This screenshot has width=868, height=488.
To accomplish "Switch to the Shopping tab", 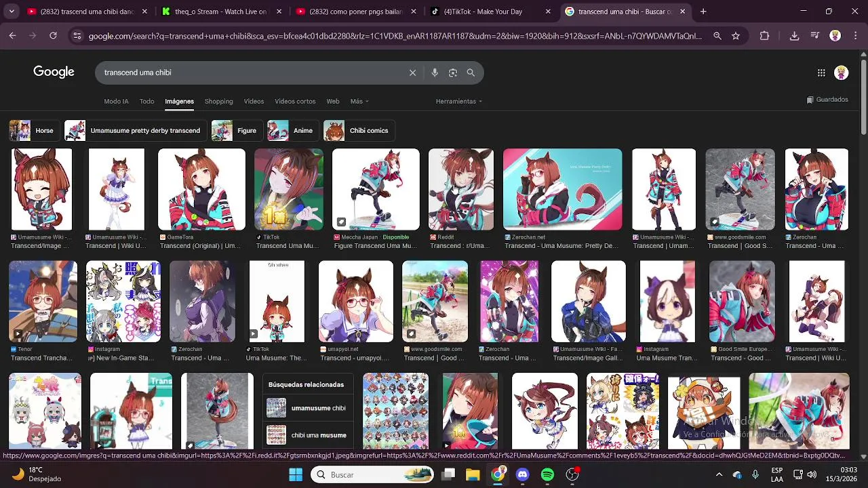I will click(x=218, y=101).
